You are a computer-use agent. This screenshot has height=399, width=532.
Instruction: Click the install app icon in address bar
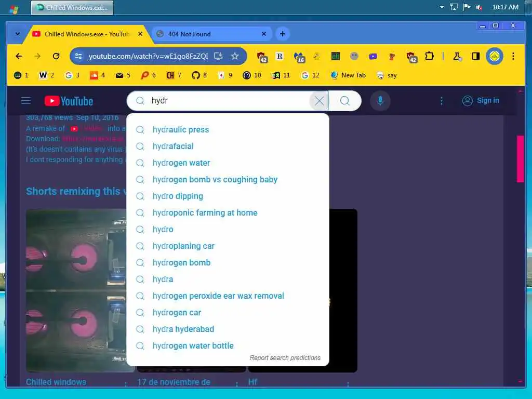click(218, 56)
